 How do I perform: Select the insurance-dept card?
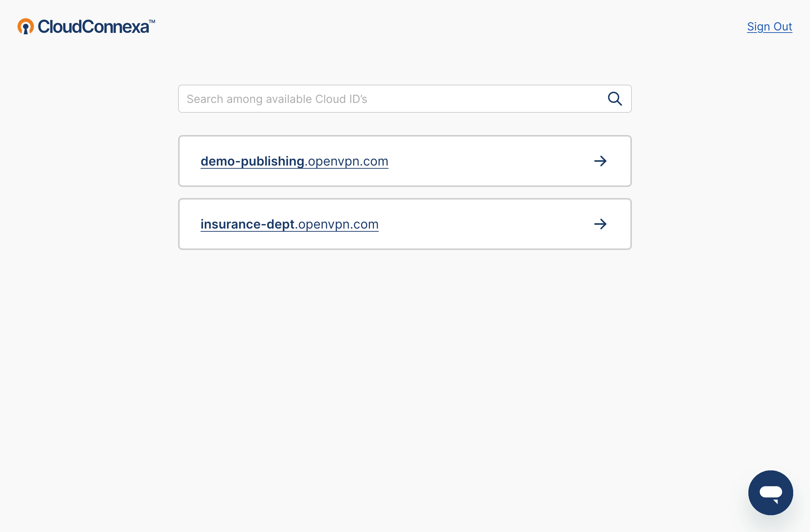pyautogui.click(x=405, y=224)
